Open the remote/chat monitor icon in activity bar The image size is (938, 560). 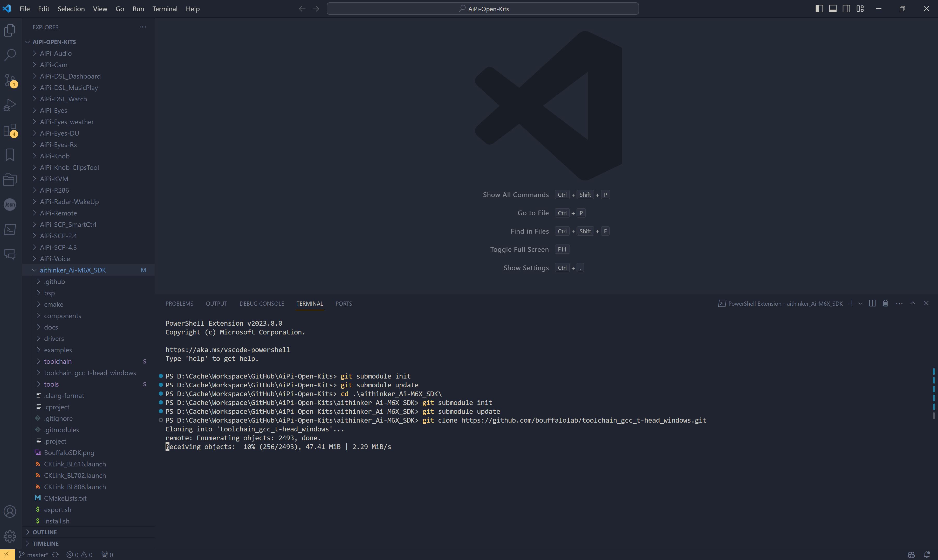click(10, 254)
